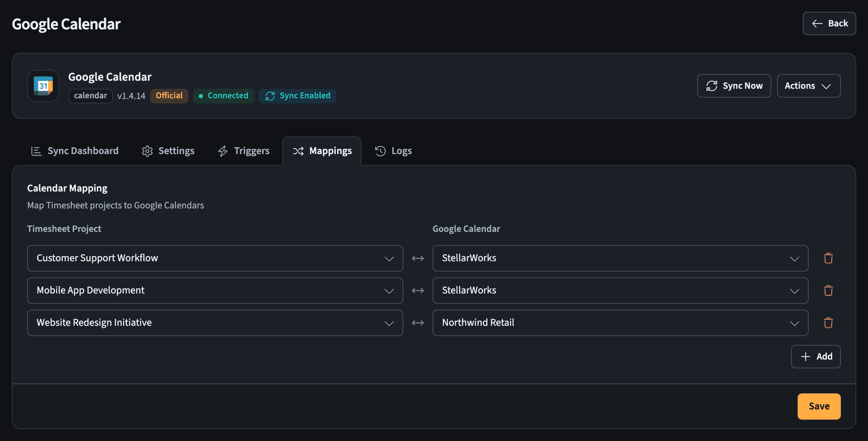Expand the StellarWorks calendar dropdown for Mobile App Development
This screenshot has width=868, height=441.
pos(620,291)
